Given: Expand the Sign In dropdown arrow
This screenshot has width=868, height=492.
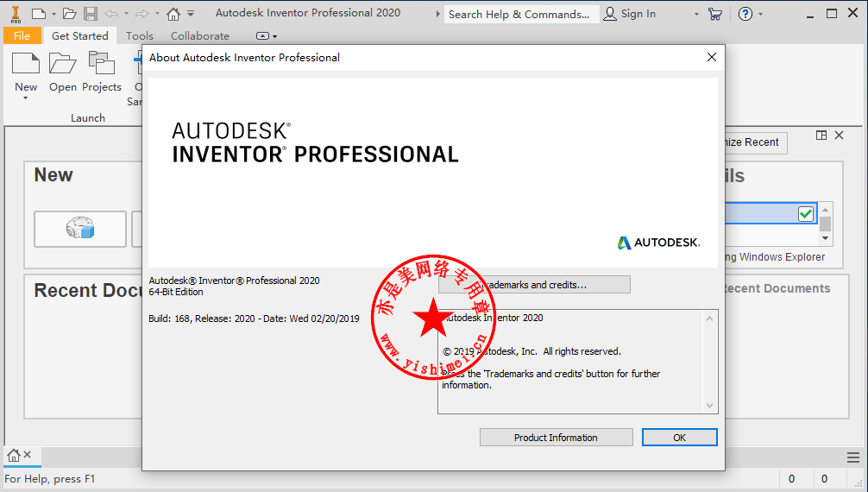Looking at the screenshot, I should point(696,15).
